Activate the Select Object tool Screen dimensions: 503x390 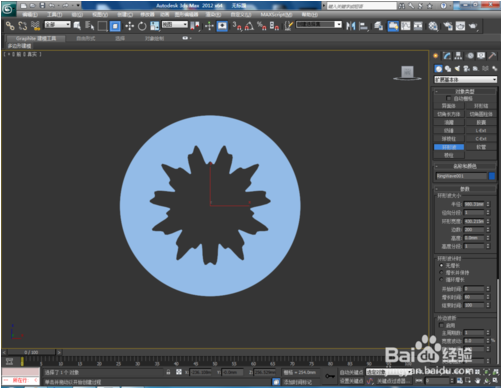(77, 26)
